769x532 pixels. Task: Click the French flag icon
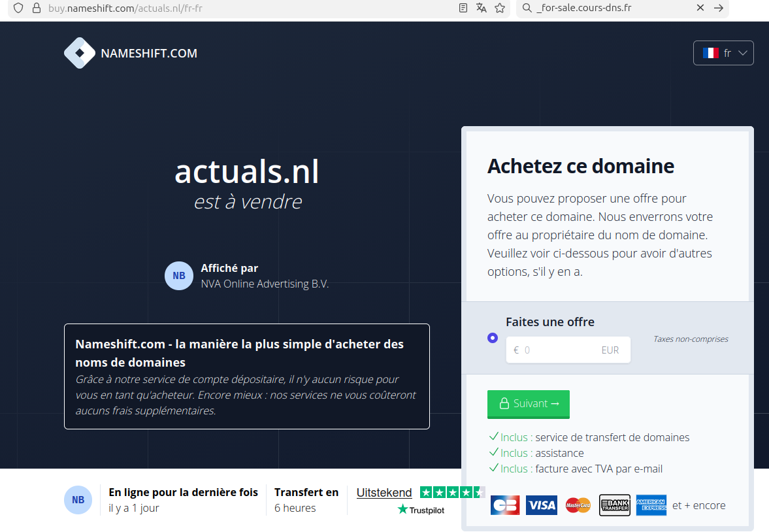[x=711, y=53]
